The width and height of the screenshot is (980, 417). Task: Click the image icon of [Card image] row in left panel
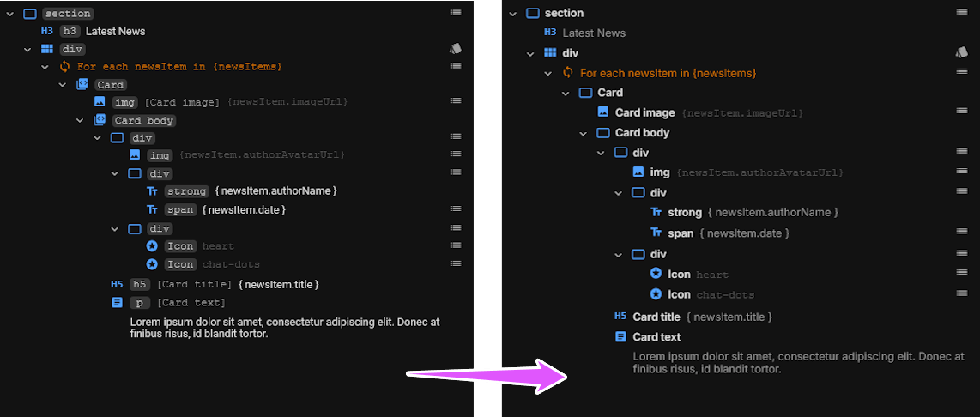point(100,101)
